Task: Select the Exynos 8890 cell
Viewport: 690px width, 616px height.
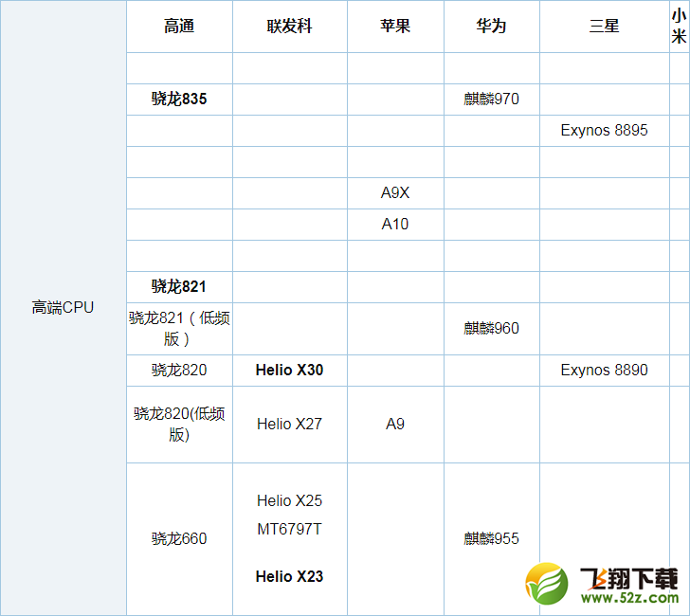Action: [x=604, y=370]
